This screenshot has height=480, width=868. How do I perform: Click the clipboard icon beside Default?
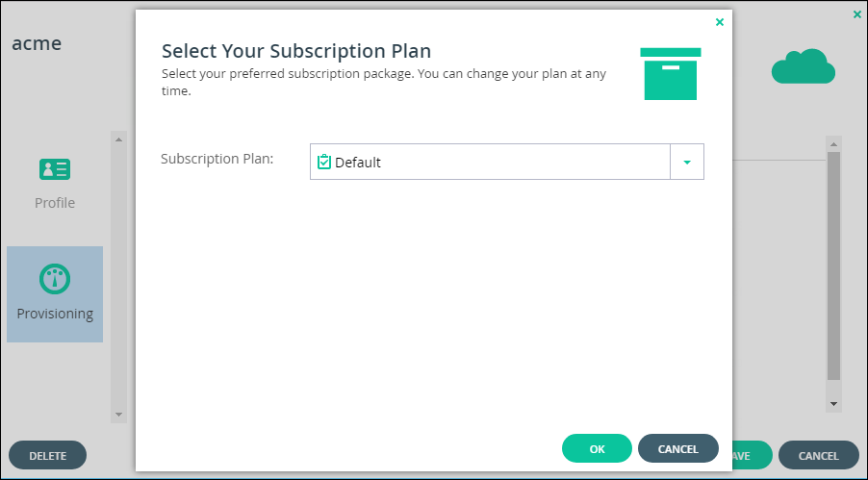click(324, 162)
